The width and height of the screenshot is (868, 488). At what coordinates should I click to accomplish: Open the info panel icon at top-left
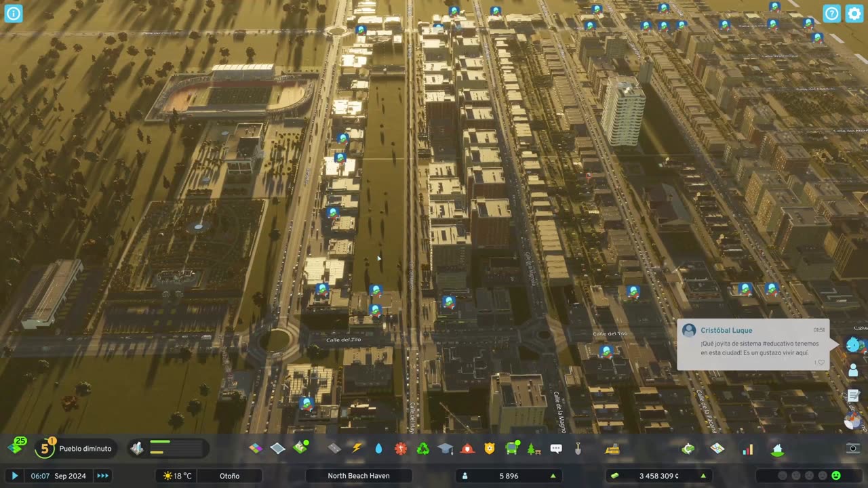(14, 14)
